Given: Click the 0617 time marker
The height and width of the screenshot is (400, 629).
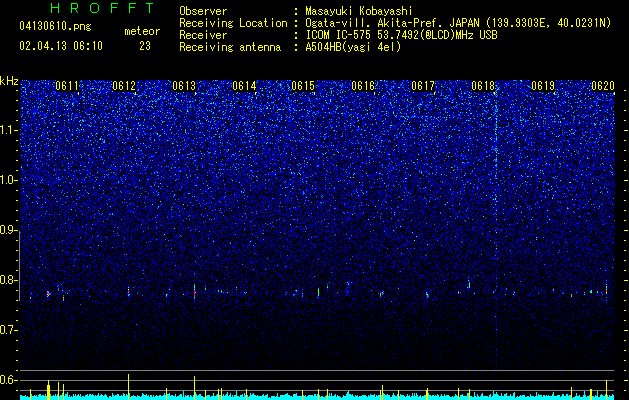Looking at the screenshot, I should tap(423, 86).
